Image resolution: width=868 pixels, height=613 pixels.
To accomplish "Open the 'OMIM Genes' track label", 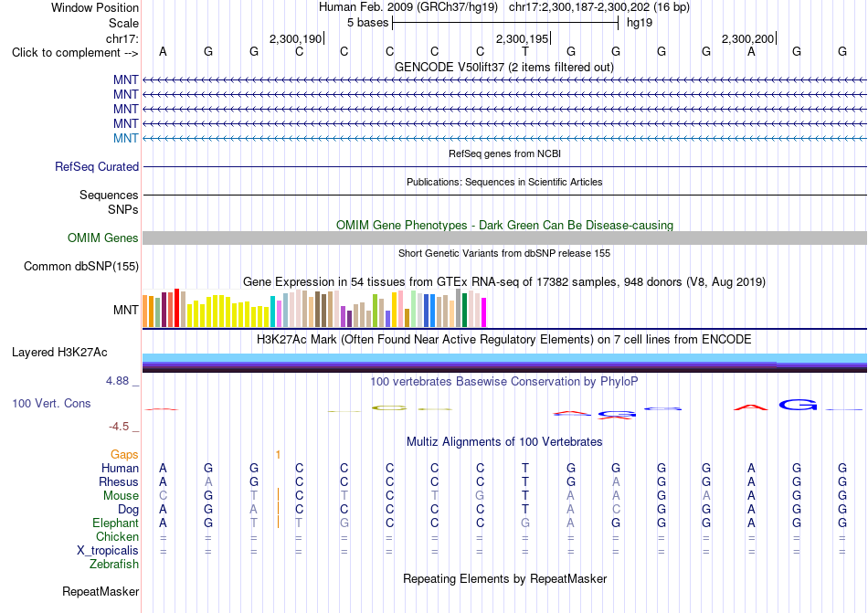I will pyautogui.click(x=103, y=238).
